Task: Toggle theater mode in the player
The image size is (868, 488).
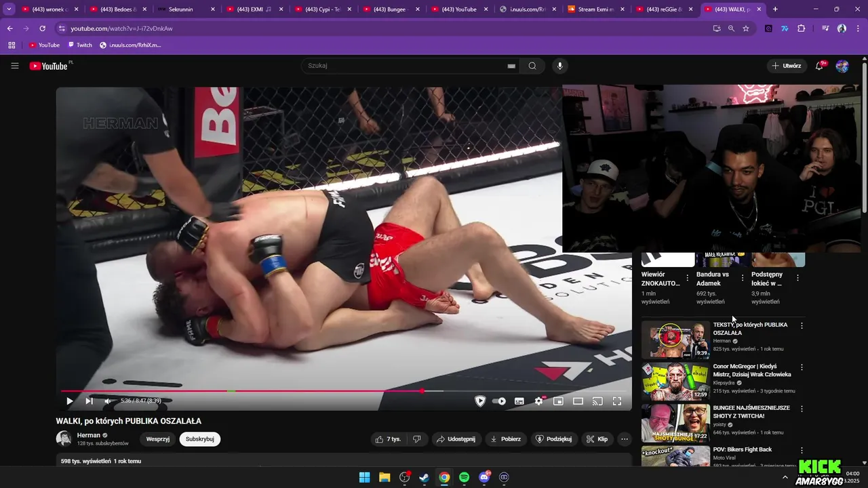Action: [578, 401]
